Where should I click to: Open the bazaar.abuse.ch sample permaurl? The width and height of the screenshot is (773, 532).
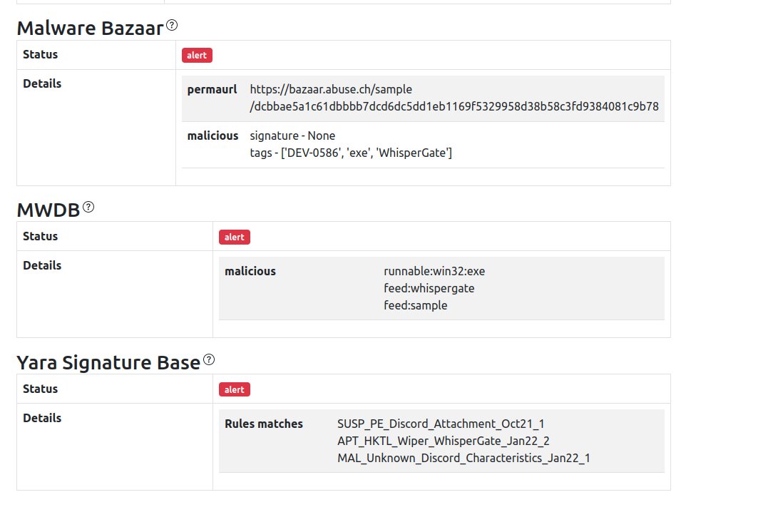coord(454,98)
